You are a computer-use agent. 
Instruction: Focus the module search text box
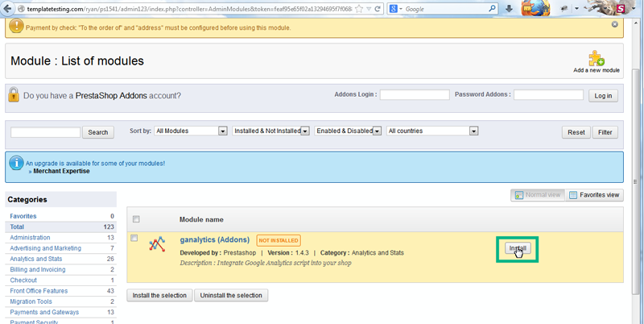(x=45, y=132)
